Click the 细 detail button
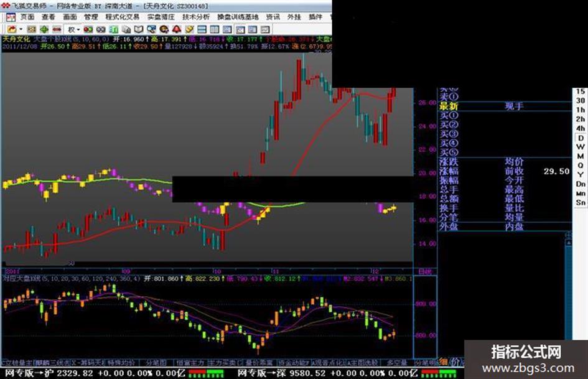588x379 pixels. coord(443,362)
